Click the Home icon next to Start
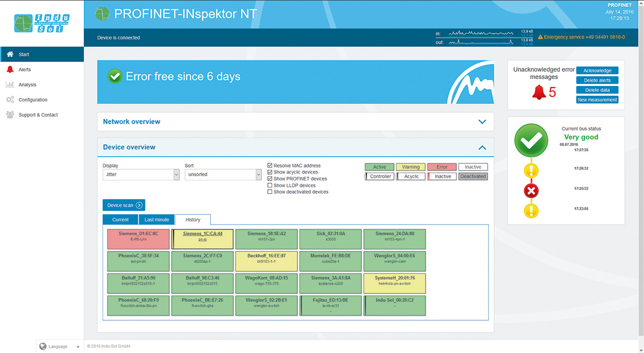This screenshot has width=644, height=353. click(x=10, y=54)
